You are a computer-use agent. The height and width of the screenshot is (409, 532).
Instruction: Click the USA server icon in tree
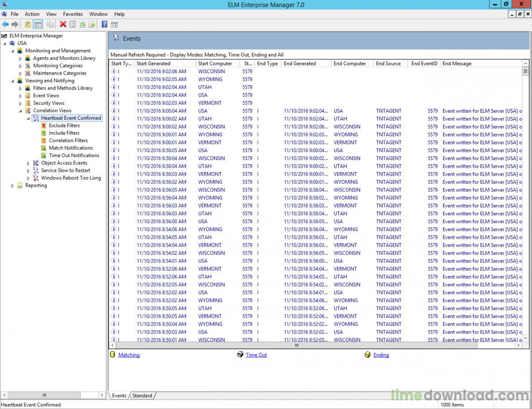point(12,43)
